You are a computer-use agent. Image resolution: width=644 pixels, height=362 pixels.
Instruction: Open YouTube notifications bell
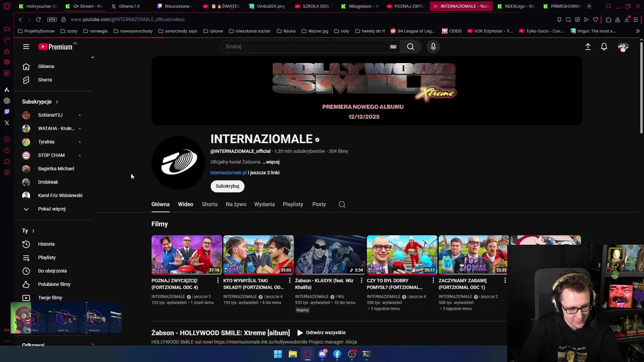point(604,47)
